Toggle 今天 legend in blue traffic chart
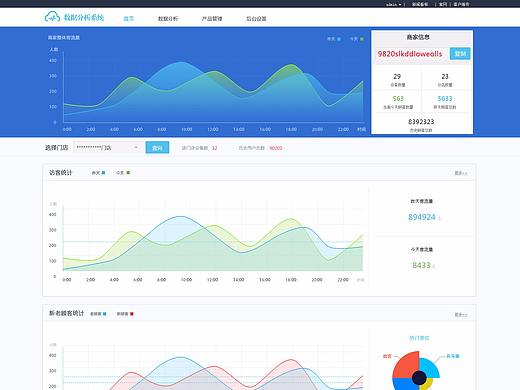Screen dimensions: 520x390 (357, 39)
